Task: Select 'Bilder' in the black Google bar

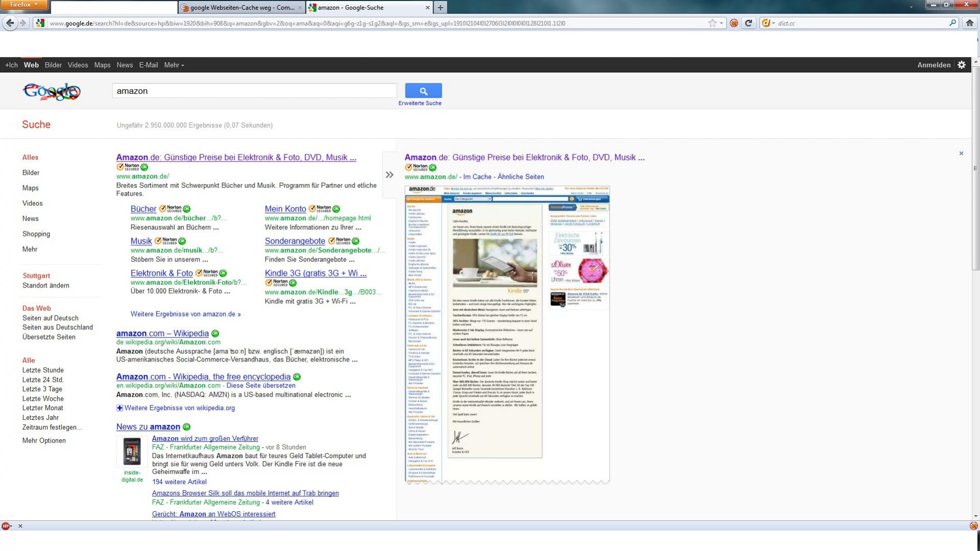Action: pos(53,65)
